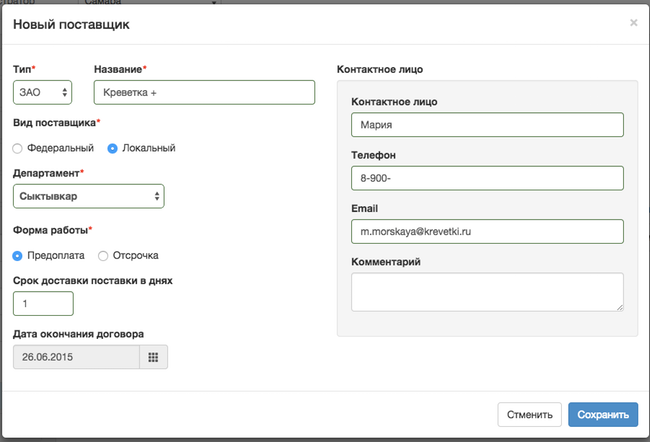650x442 pixels.
Task: Select the Федеральный supplier type radio
Action: point(17,148)
